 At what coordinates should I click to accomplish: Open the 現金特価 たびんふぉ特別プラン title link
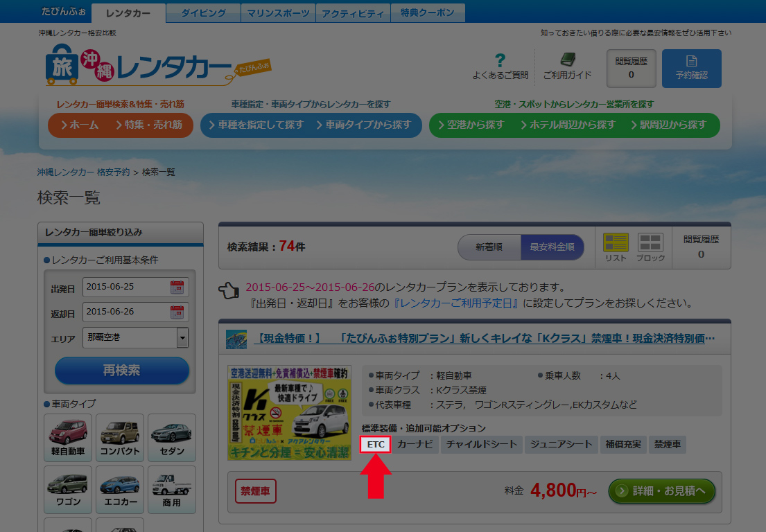click(485, 339)
